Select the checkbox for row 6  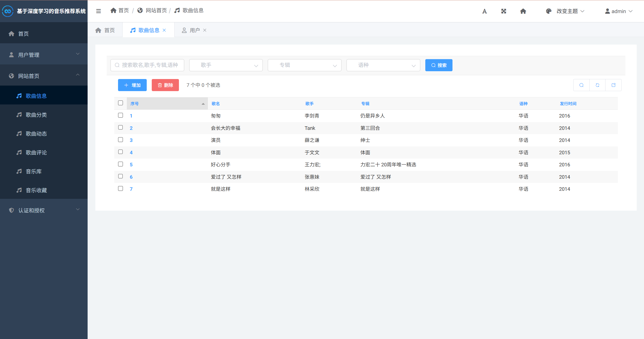pyautogui.click(x=121, y=176)
